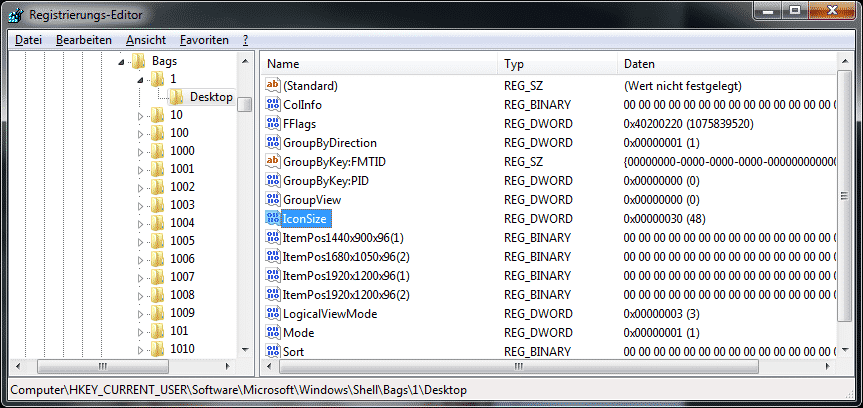The height and width of the screenshot is (408, 863).
Task: Select the LogicalViewMode value name
Action: [x=330, y=313]
